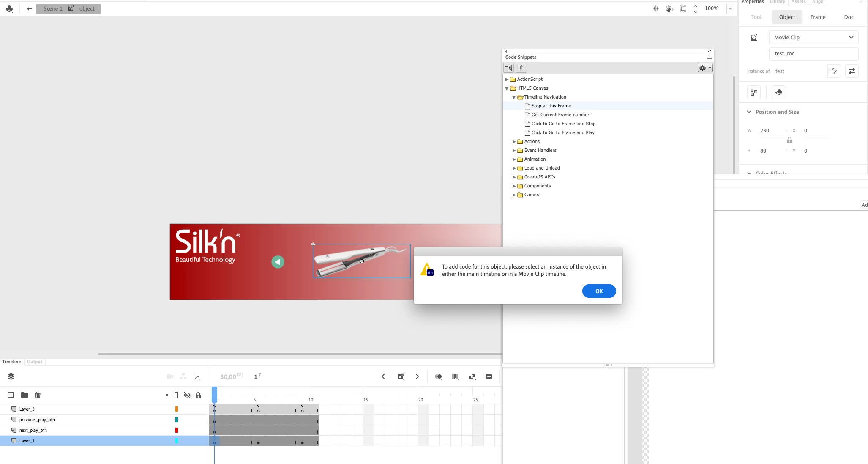Toggle hide all layers eye icon

187,395
